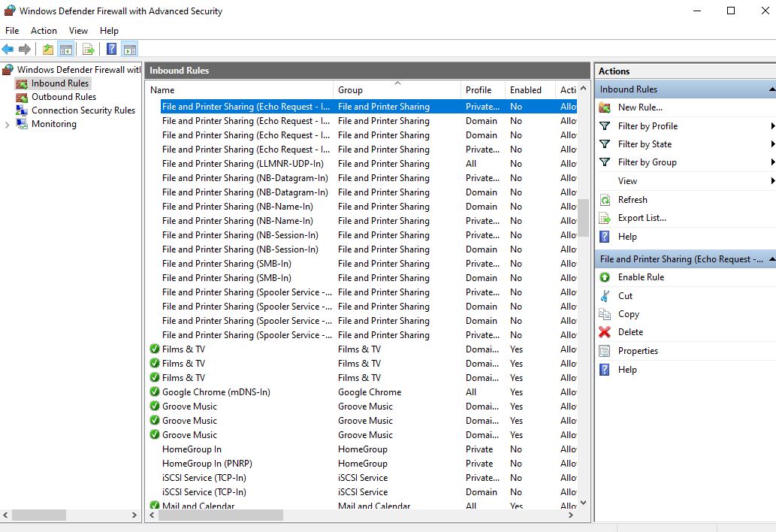Click the tree pane scroll right arrow
Image resolution: width=776 pixels, height=532 pixels.
coord(134,515)
